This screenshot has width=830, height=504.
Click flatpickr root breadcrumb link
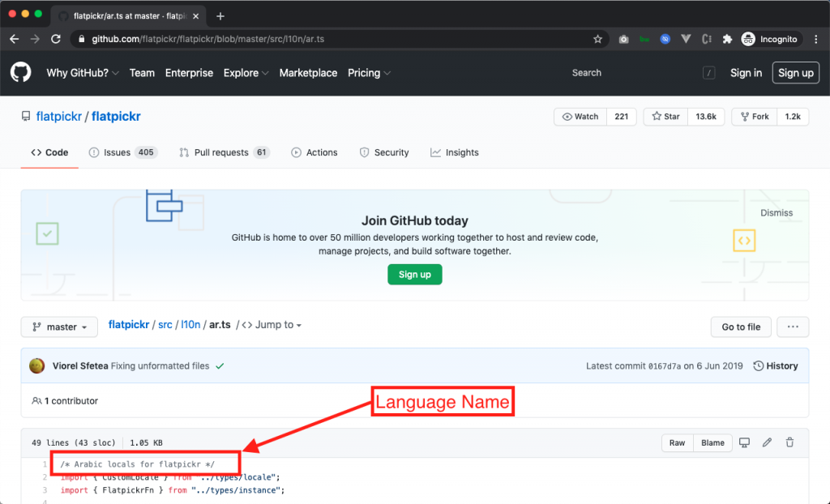click(129, 325)
